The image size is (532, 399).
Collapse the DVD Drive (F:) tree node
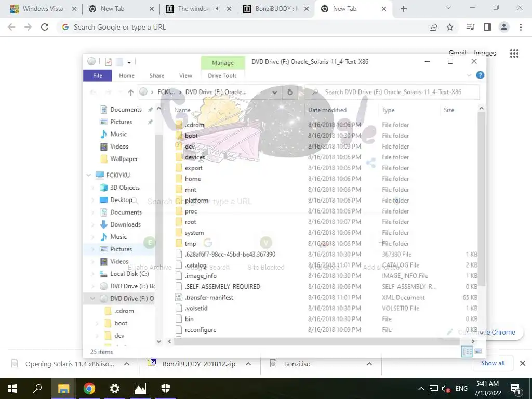(x=92, y=299)
